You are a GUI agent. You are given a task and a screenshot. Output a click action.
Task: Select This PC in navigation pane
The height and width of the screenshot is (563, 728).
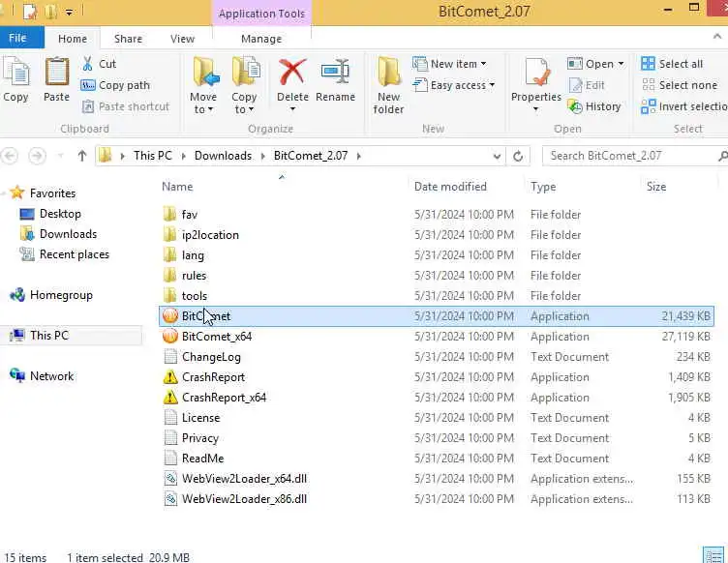48,336
